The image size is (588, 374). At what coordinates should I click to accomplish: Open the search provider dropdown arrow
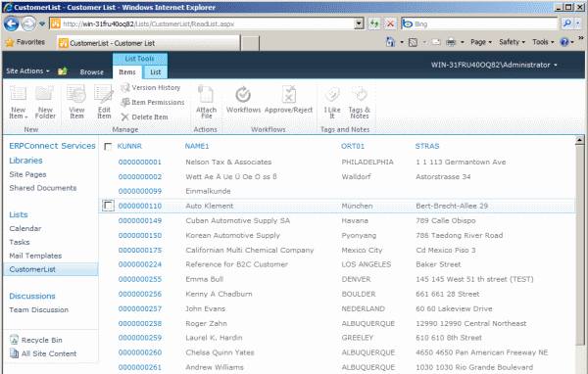(578, 23)
